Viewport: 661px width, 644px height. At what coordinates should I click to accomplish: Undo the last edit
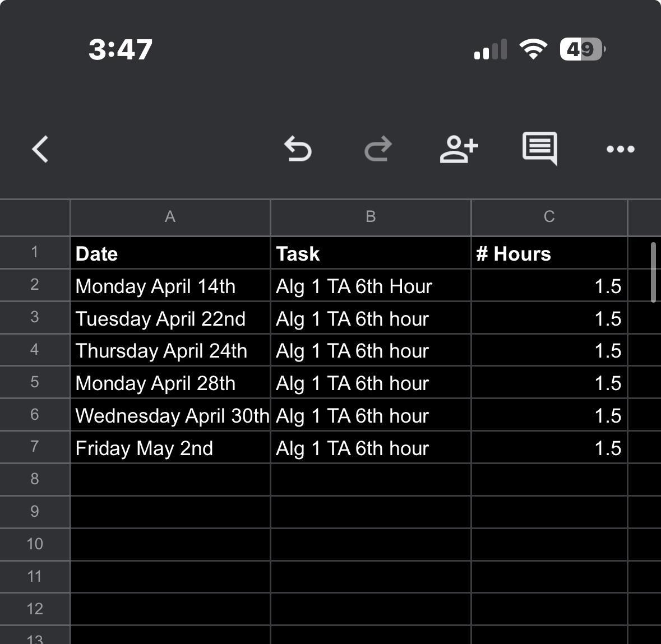[298, 149]
